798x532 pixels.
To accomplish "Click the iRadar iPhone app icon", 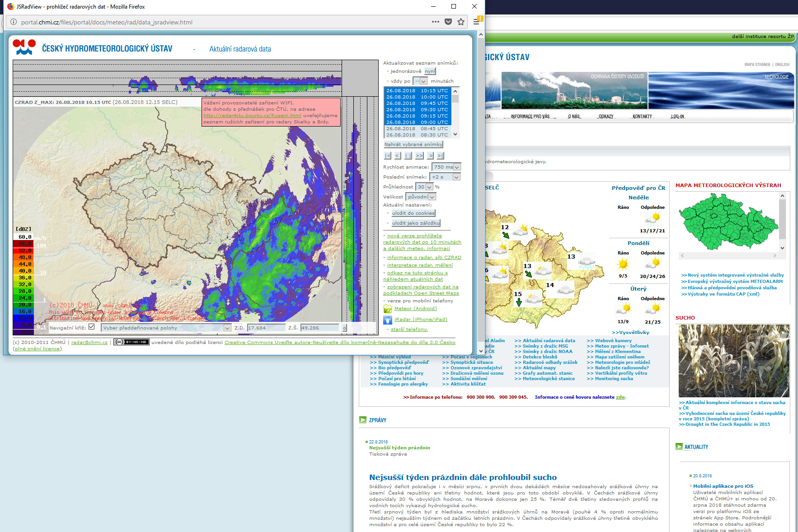I will 388,320.
